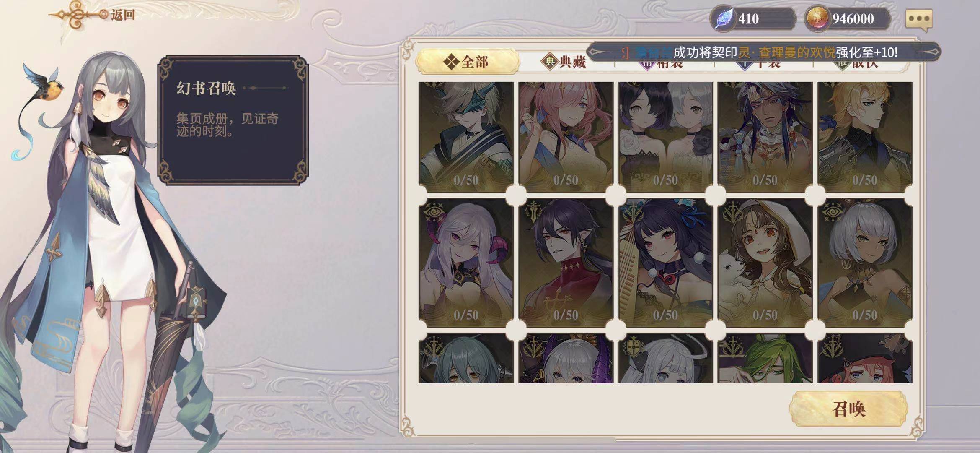Open the chat bubble icon
980x453 pixels.
[919, 19]
